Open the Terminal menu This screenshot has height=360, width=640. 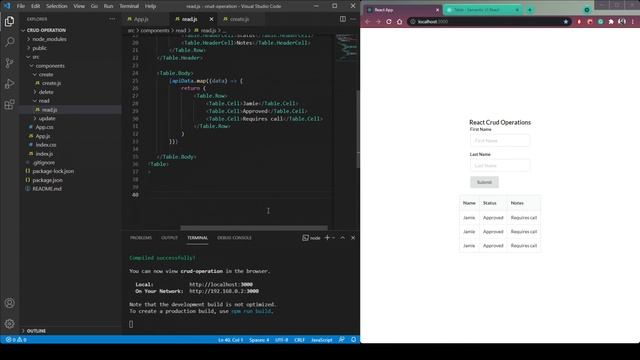point(129,6)
